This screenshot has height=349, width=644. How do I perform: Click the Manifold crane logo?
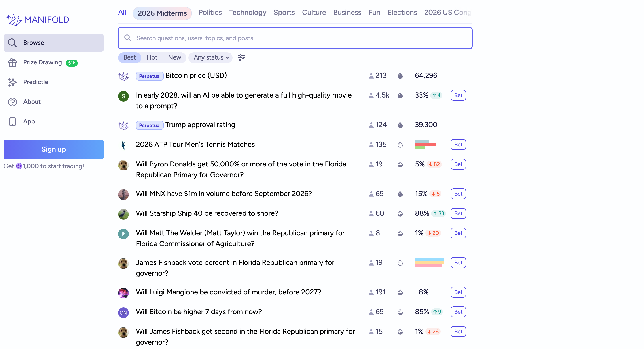click(x=14, y=20)
